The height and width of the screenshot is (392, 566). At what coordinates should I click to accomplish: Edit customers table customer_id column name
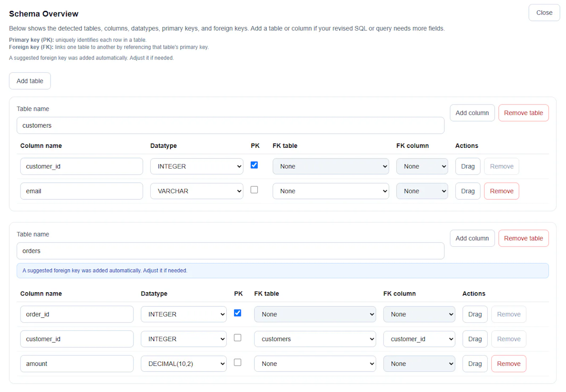tap(81, 166)
